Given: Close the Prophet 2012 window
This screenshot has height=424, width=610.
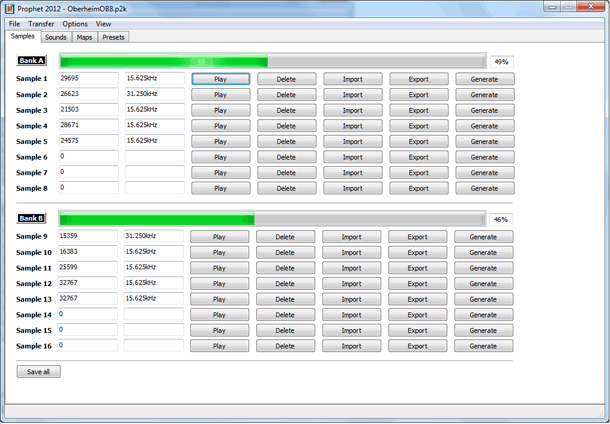Looking at the screenshot, I should 591,7.
